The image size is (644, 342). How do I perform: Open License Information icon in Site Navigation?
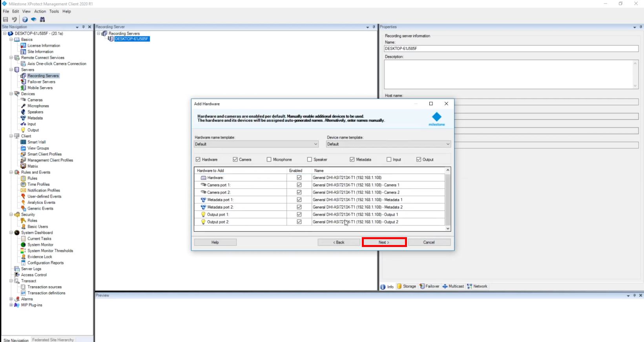[x=23, y=46]
